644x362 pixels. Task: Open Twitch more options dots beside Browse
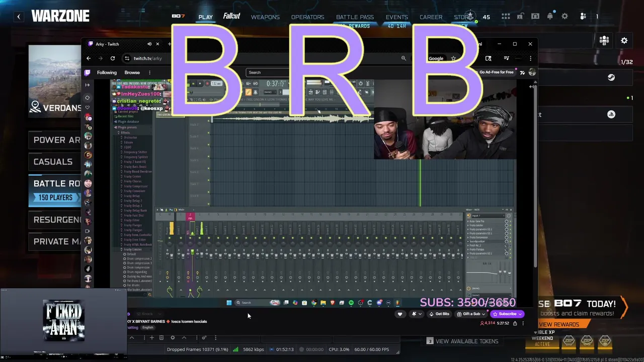click(149, 72)
